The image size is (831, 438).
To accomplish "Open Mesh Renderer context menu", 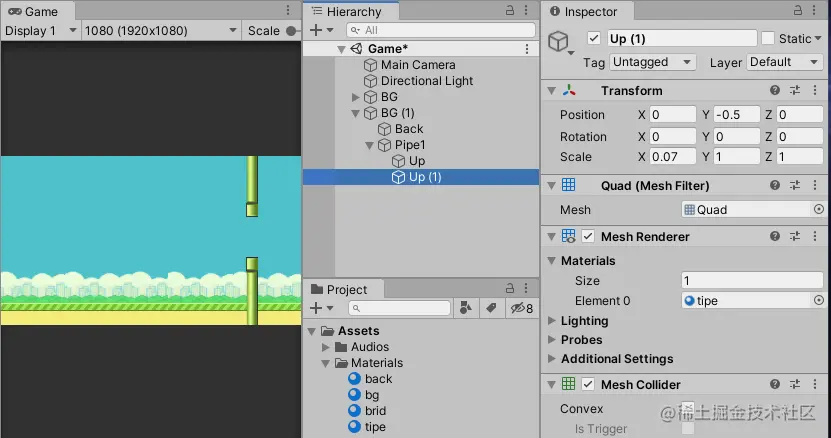I will point(815,236).
